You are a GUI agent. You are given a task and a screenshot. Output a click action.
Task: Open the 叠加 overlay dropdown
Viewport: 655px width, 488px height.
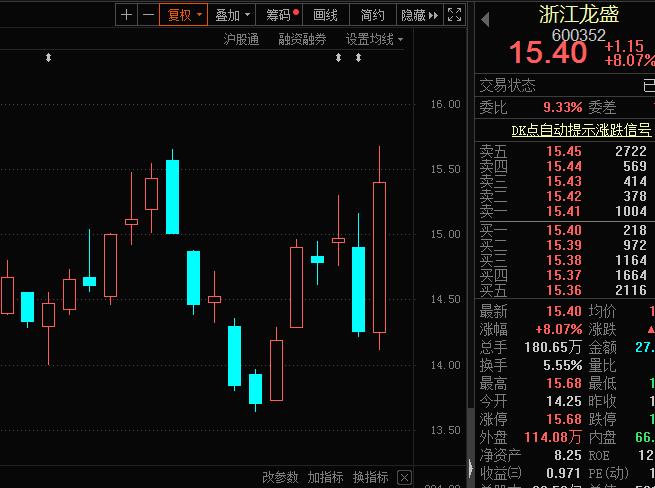(232, 15)
